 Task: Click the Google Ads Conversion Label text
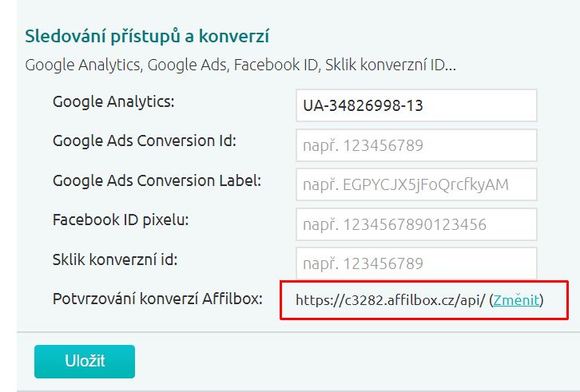[157, 180]
